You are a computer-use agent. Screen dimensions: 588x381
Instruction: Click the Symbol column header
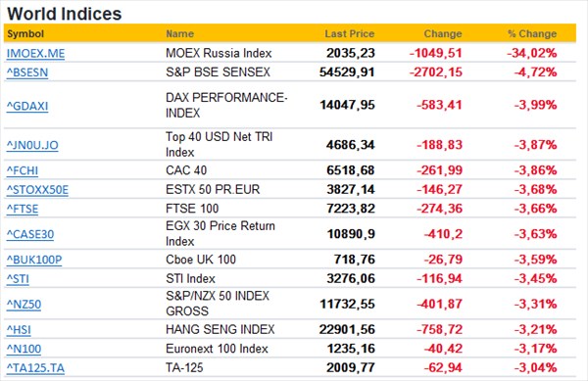click(25, 33)
